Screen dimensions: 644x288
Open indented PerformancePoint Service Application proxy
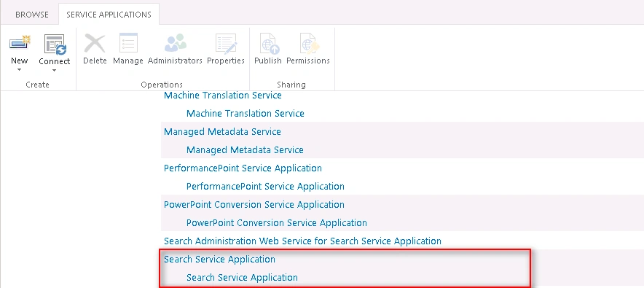[x=265, y=187]
